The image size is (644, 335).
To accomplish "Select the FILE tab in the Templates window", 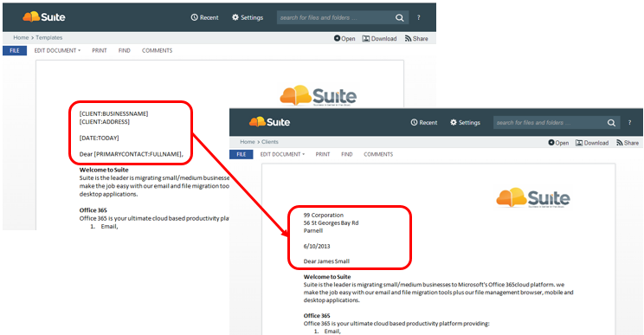I will coord(15,50).
